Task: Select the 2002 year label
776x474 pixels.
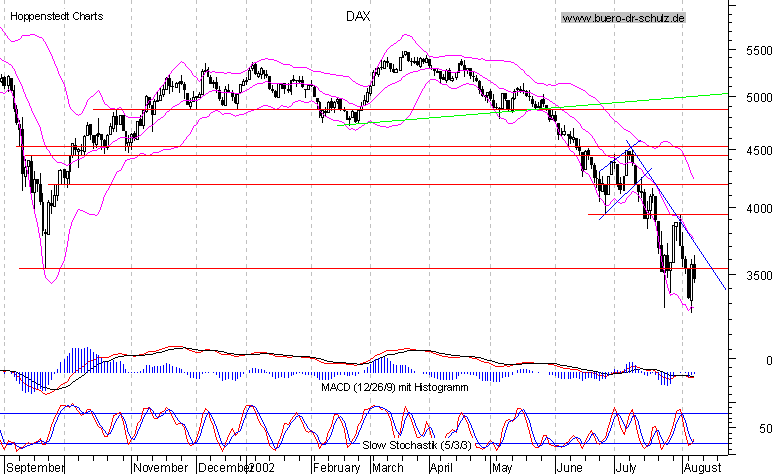Action: (261, 468)
